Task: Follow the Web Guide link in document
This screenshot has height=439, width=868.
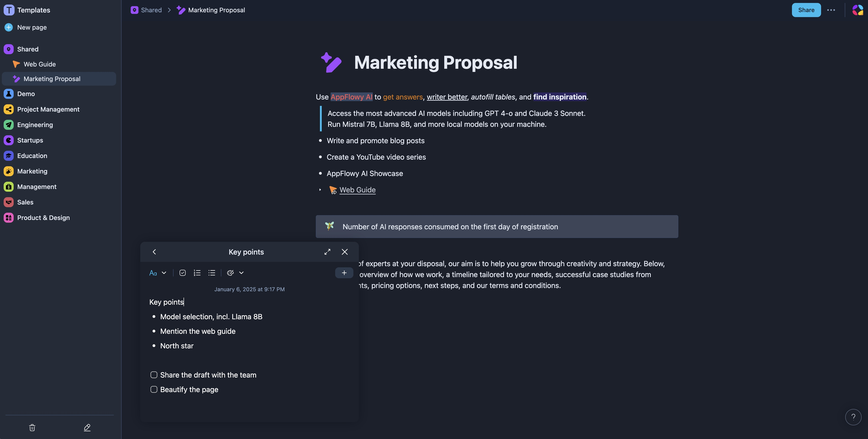Action: click(357, 190)
